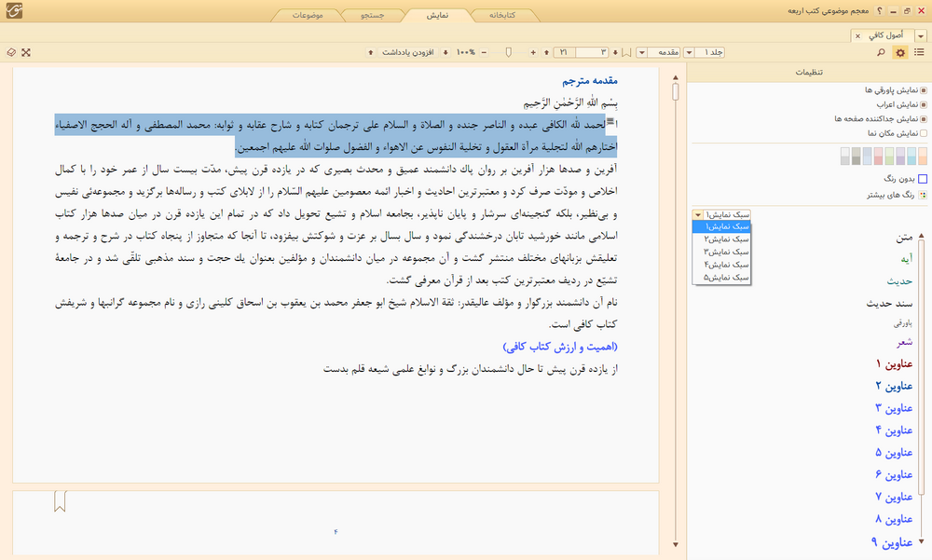Viewport: 932px width, 560px height.
Task: Select the أصول كافي book tab
Action: 886,35
